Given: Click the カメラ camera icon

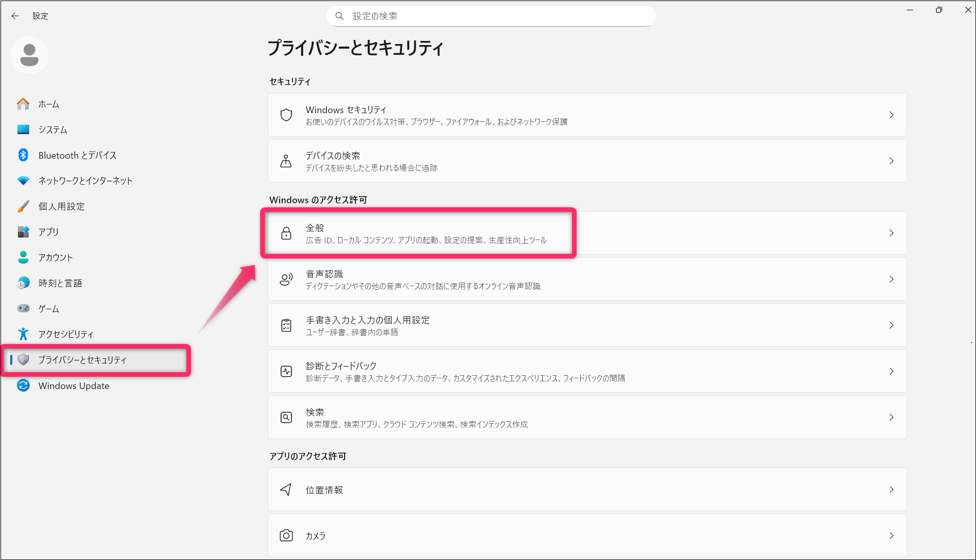Looking at the screenshot, I should click(286, 536).
